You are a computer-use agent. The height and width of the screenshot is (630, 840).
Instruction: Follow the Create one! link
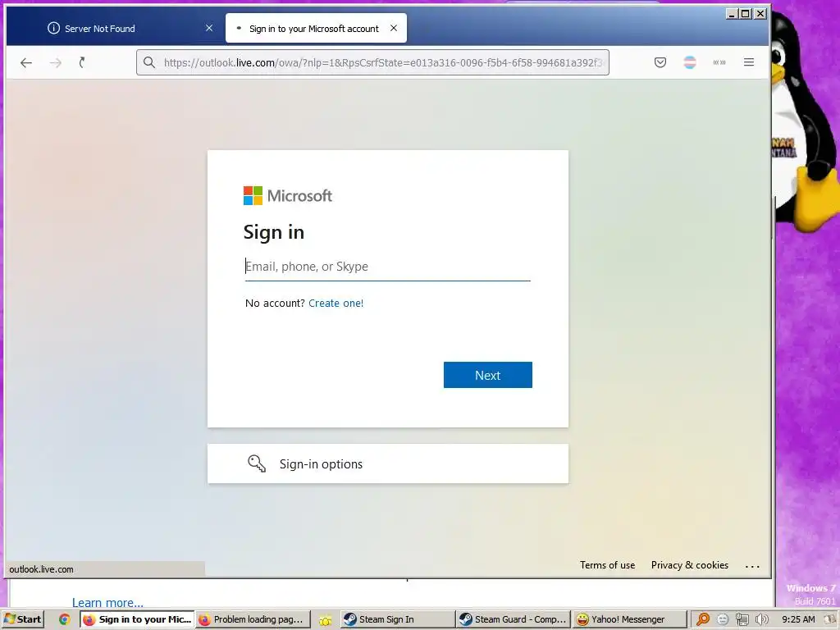coord(336,304)
